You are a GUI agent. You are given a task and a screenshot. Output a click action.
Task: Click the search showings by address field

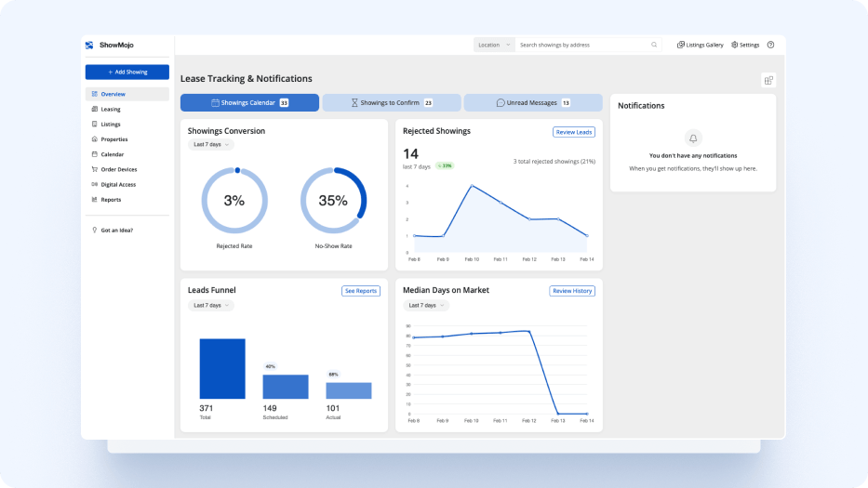tap(581, 45)
